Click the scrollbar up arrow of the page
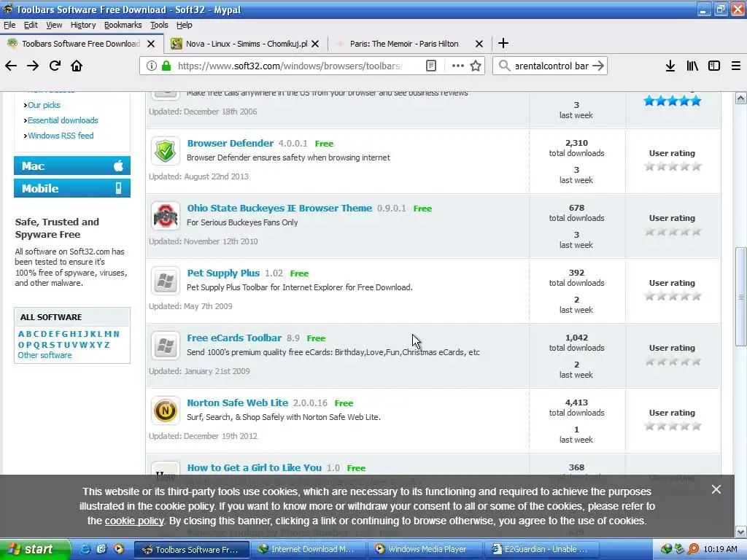747x560 pixels. pos(741,98)
